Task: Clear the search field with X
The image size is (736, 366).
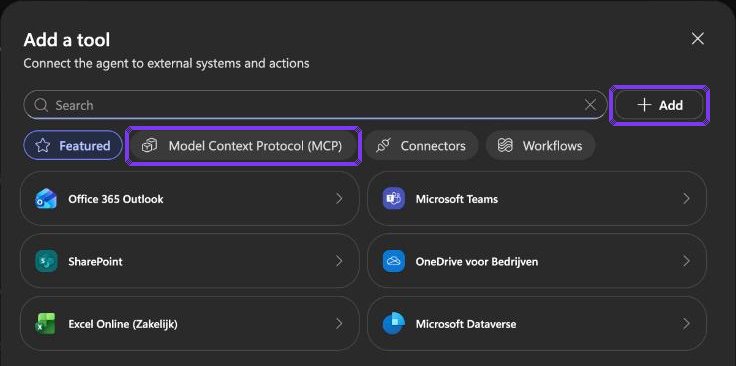Action: [590, 105]
